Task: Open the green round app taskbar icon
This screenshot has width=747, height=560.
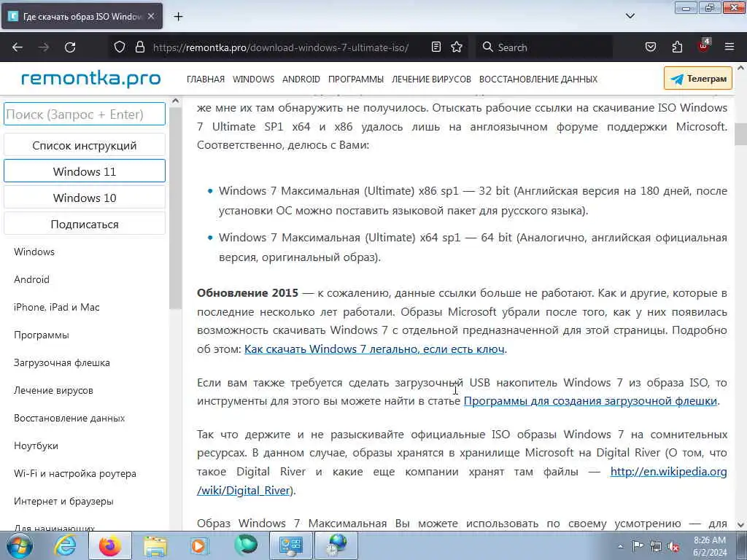Action: [x=245, y=545]
